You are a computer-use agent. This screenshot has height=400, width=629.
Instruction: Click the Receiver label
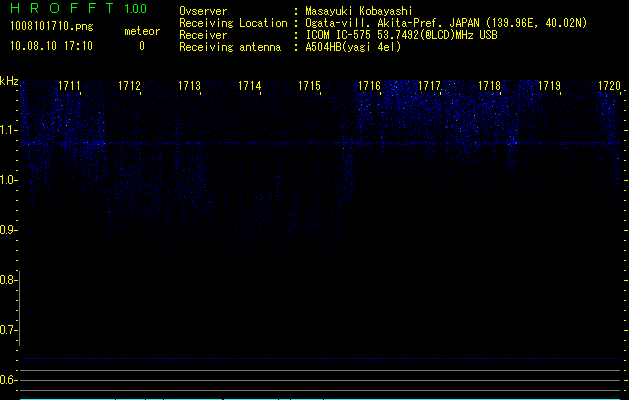(x=203, y=35)
